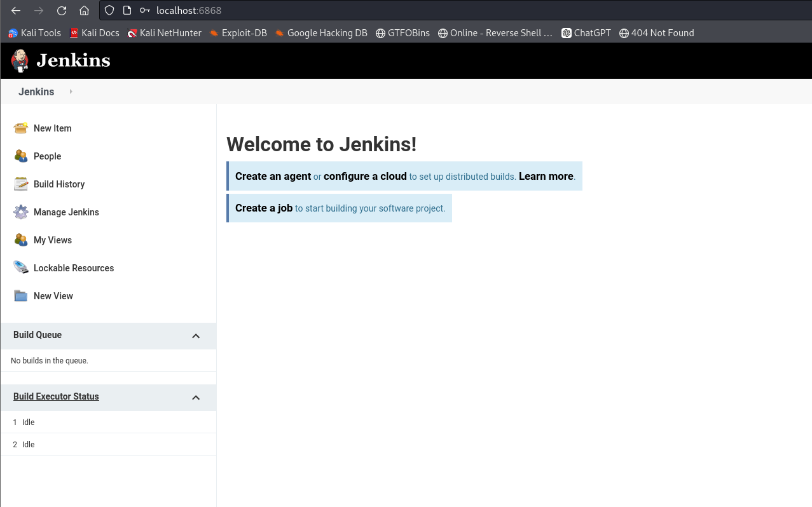Image resolution: width=812 pixels, height=507 pixels.
Task: Open the Exploit-DB bookmark
Action: coord(238,33)
